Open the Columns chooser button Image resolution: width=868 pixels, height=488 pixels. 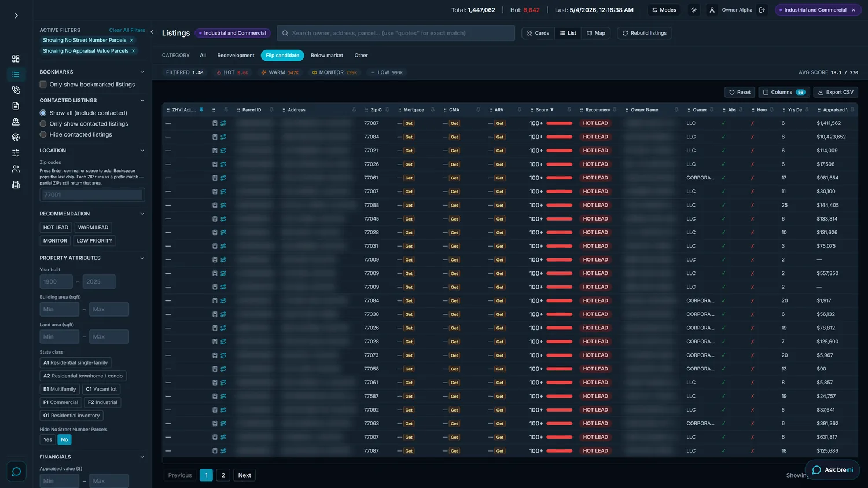click(x=784, y=92)
